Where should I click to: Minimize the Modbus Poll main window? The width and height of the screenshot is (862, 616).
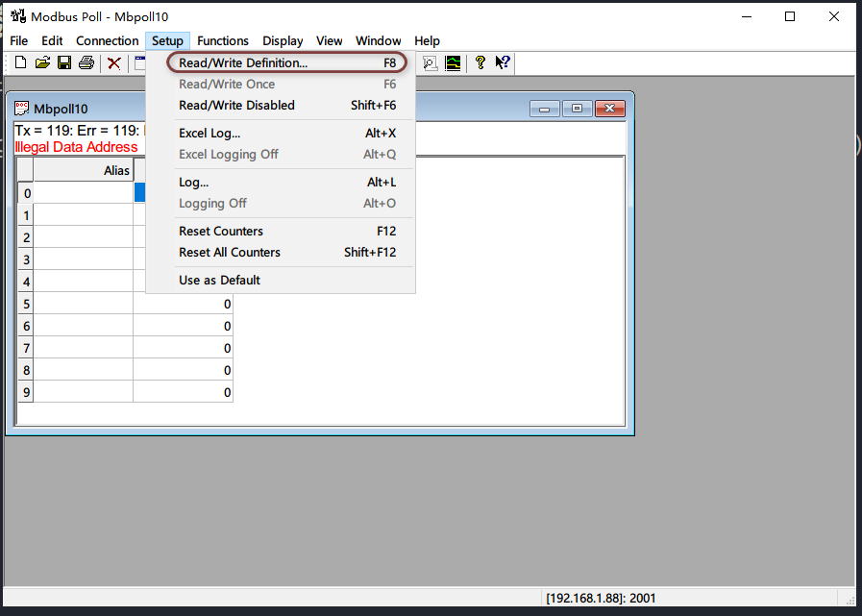pos(747,16)
